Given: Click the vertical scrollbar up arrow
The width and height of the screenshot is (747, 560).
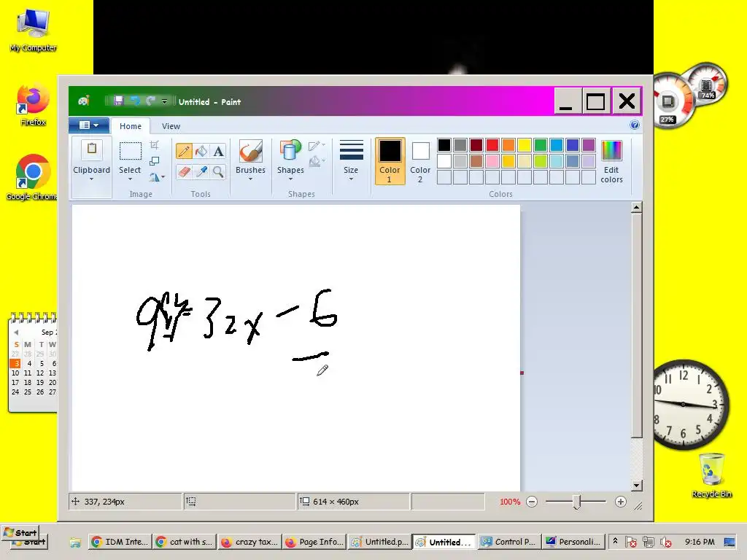Looking at the screenshot, I should 636,208.
